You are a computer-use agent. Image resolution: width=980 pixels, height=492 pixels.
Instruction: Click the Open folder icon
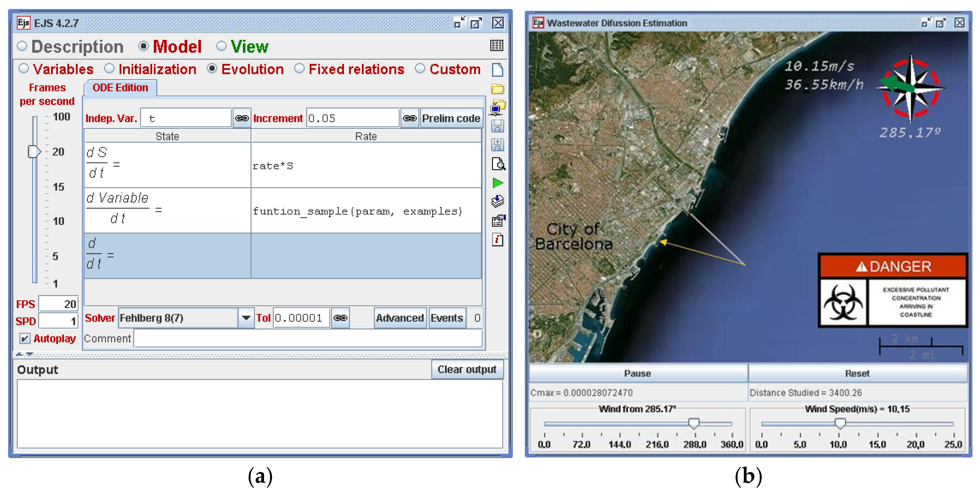(497, 89)
